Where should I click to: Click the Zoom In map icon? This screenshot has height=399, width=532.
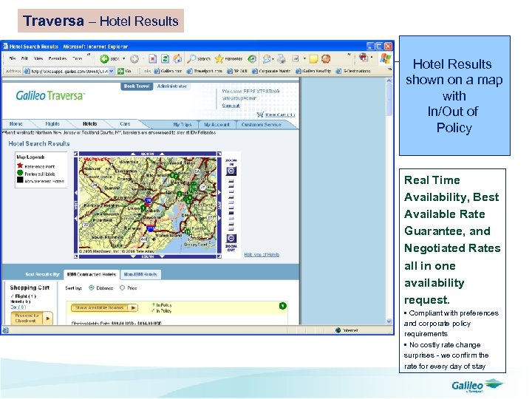pyautogui.click(x=231, y=171)
